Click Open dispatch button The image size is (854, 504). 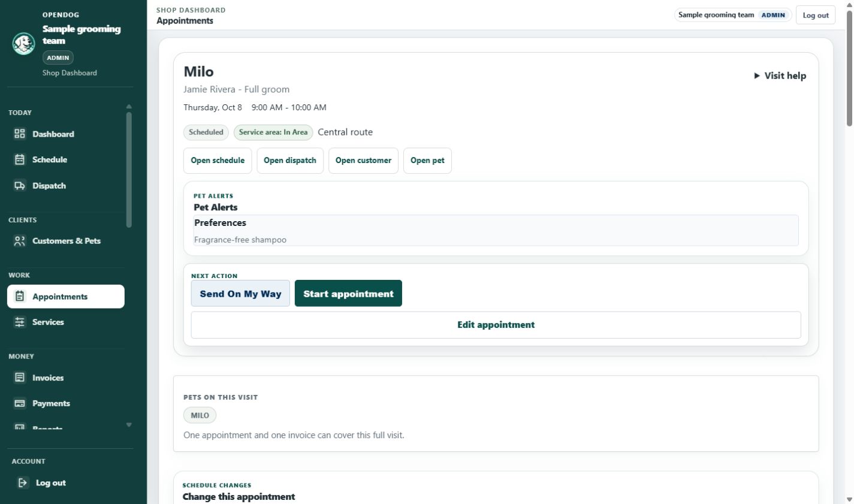click(290, 161)
